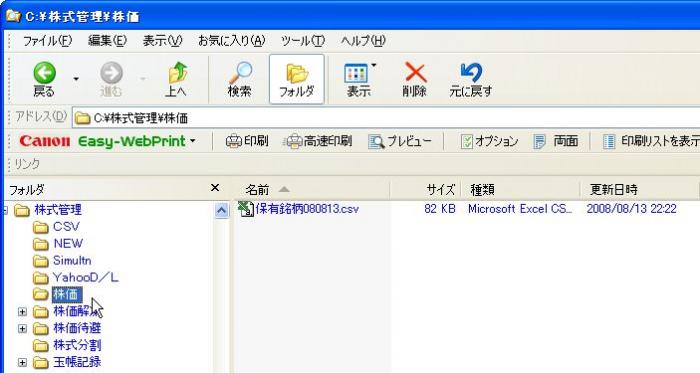Click the YahooD／L folder icon
Viewport: 700px width, 373px height.
(41, 278)
